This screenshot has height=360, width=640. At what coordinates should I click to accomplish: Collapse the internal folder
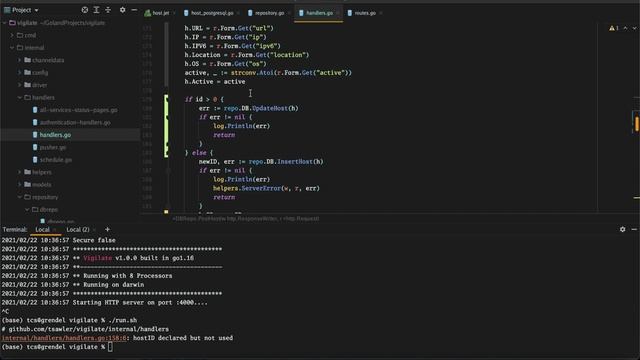(12, 48)
